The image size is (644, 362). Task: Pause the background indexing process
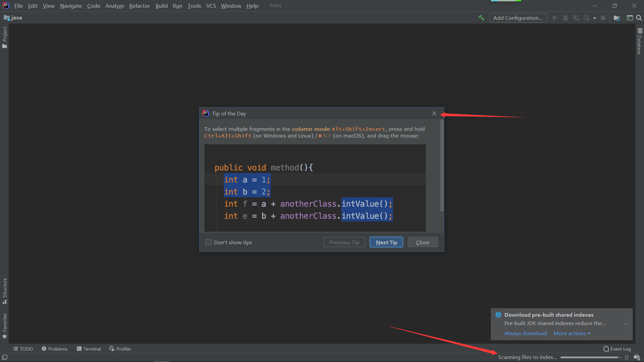pyautogui.click(x=627, y=357)
